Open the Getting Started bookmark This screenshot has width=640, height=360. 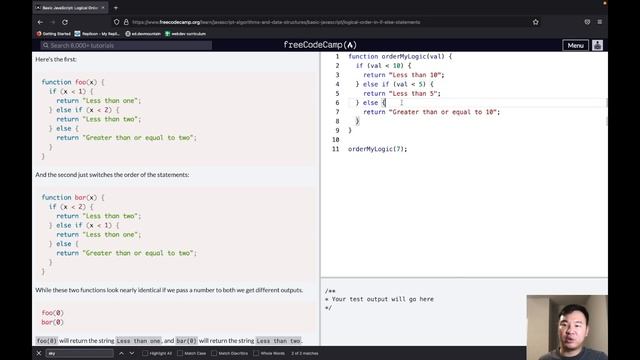point(53,34)
